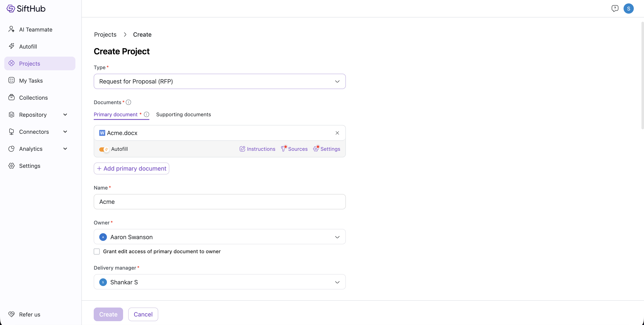
Task: Click the SiftHub logo
Action: pyautogui.click(x=26, y=9)
